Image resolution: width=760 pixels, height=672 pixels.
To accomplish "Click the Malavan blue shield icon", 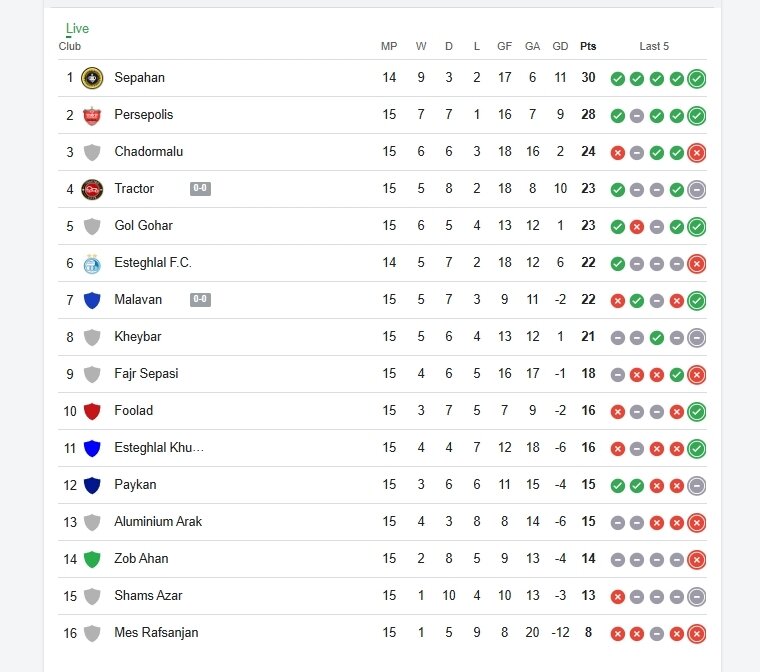I will [92, 300].
